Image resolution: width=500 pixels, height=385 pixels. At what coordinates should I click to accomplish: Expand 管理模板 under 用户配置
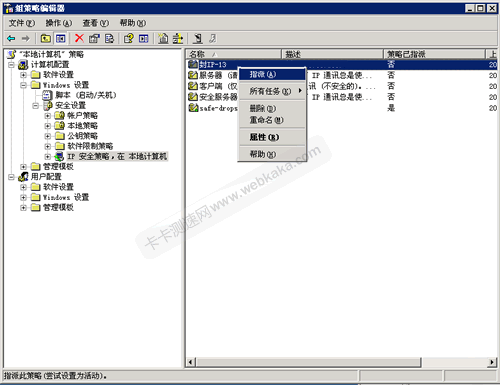tap(23, 208)
